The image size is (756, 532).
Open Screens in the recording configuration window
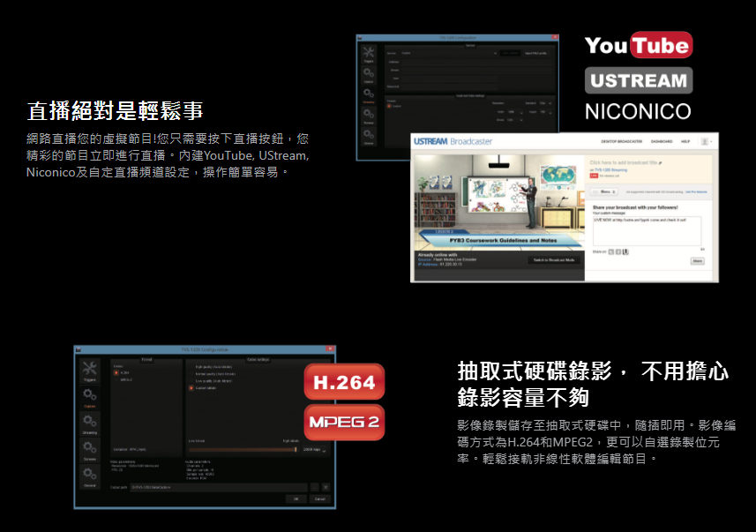tap(90, 451)
